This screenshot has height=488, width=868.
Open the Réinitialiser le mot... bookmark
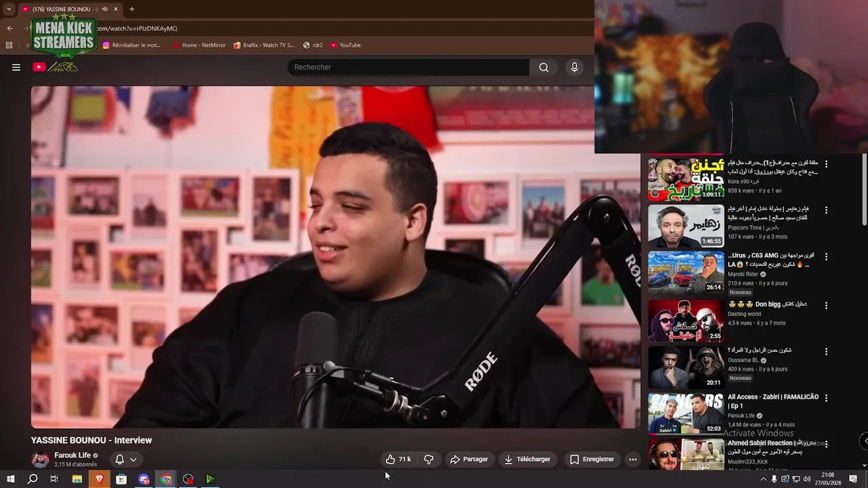click(x=132, y=45)
